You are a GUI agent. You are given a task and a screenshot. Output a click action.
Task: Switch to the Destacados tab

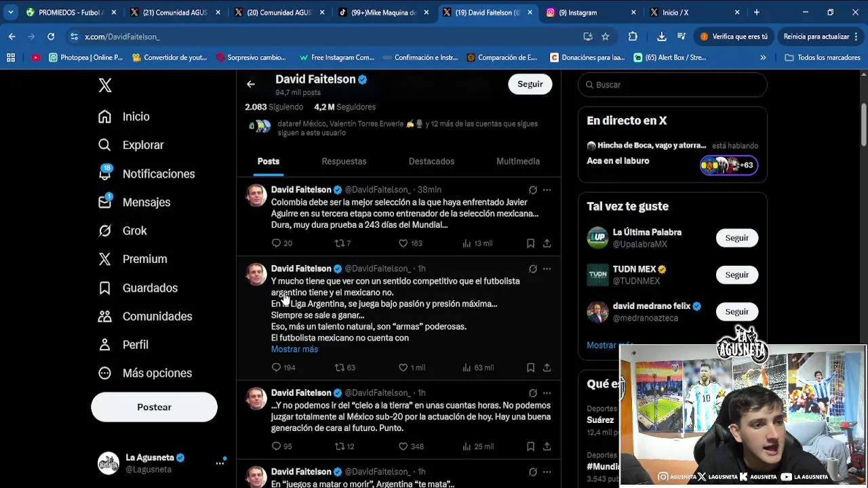coord(431,161)
